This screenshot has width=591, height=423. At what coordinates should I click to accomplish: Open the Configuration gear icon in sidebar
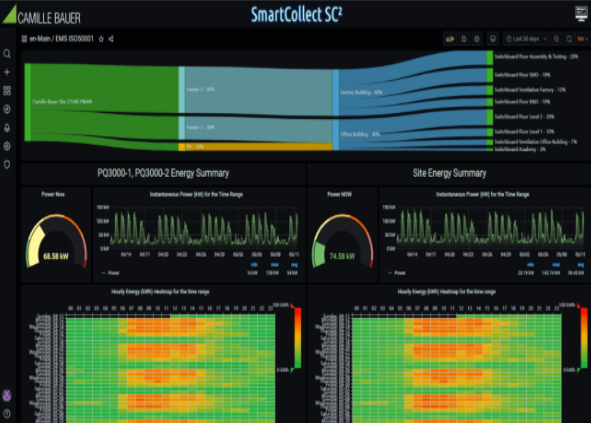(x=7, y=146)
